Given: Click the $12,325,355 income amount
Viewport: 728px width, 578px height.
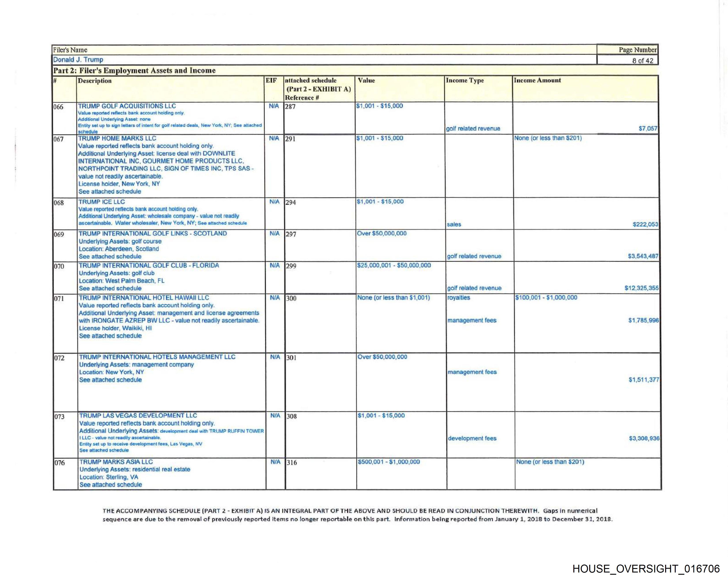Looking at the screenshot, I should pos(641,288).
